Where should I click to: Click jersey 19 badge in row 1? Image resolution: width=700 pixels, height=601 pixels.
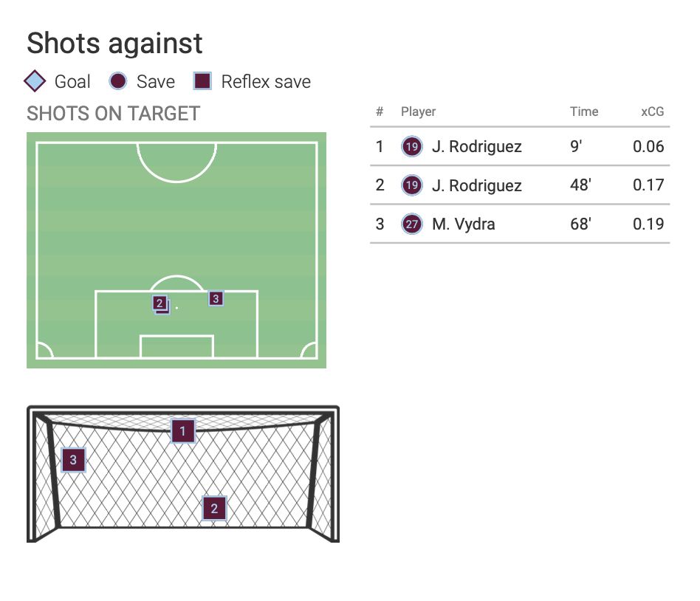click(x=412, y=147)
